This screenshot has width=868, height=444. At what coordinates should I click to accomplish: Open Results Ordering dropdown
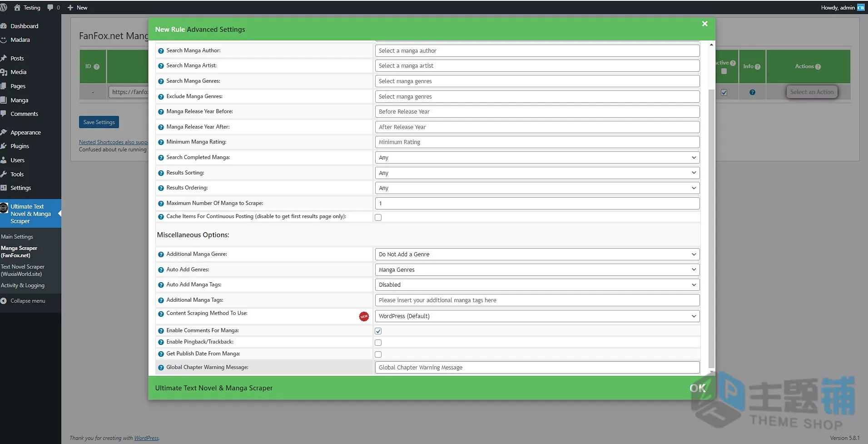pos(537,188)
